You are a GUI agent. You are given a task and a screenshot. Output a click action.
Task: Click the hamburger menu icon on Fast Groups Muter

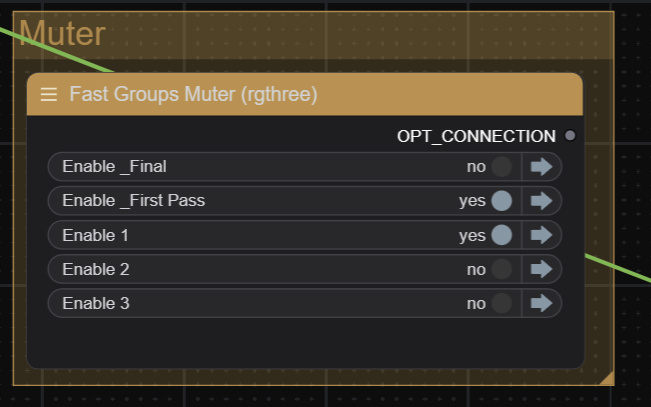click(x=49, y=94)
